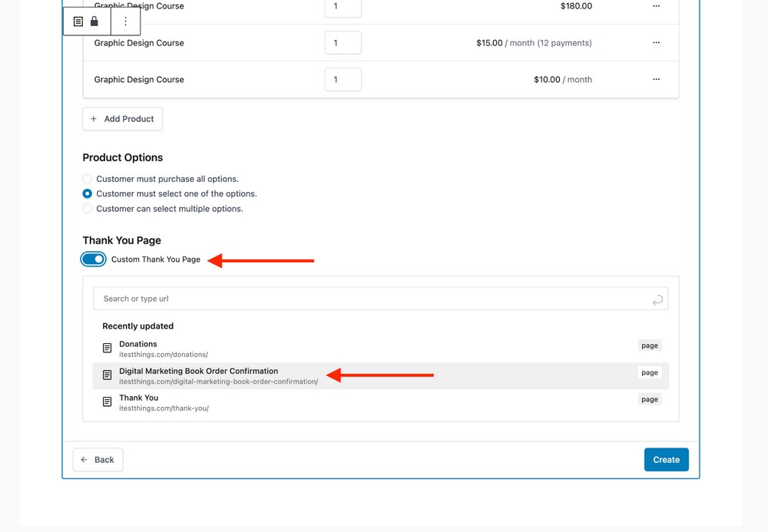Open options menu for $15.00 monthly row
This screenshot has height=532, width=768.
coord(656,43)
